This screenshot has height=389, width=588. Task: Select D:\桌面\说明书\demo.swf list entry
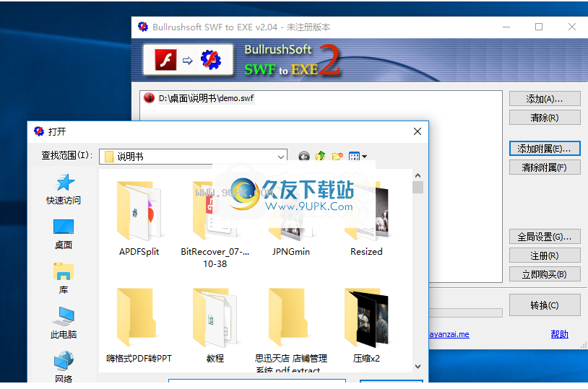[207, 98]
